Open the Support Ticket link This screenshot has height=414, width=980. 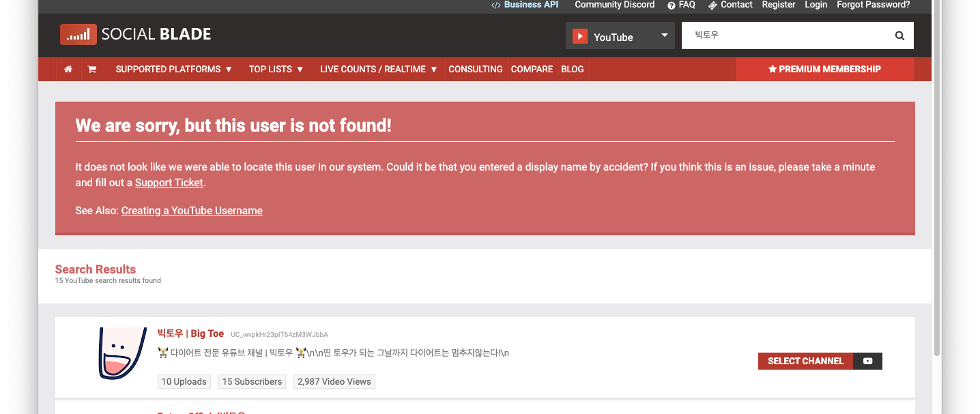(169, 183)
